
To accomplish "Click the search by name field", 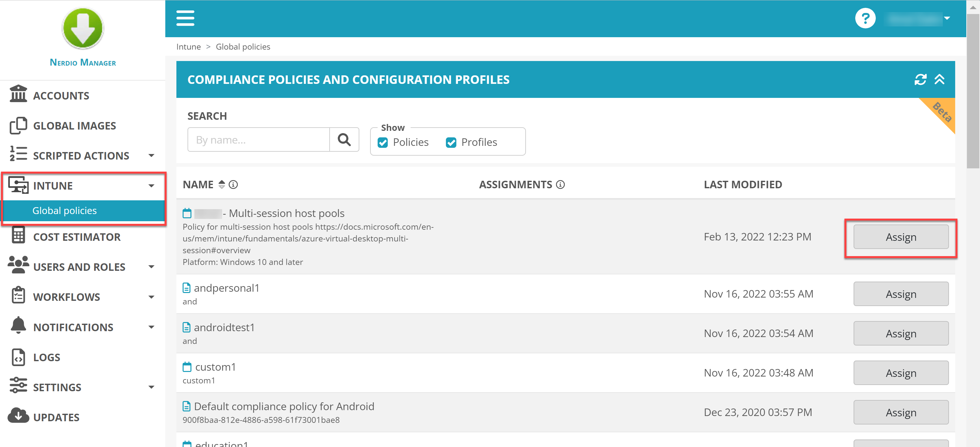I will coord(258,140).
